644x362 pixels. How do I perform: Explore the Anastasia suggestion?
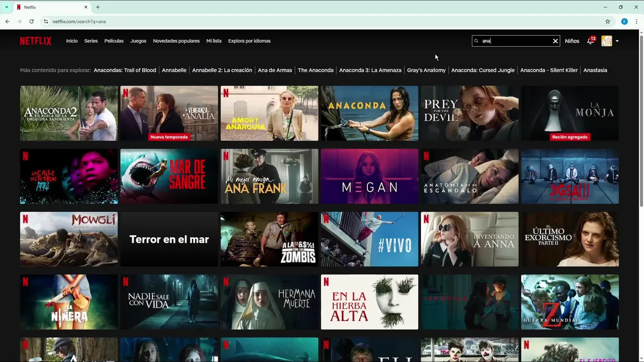[x=595, y=70]
